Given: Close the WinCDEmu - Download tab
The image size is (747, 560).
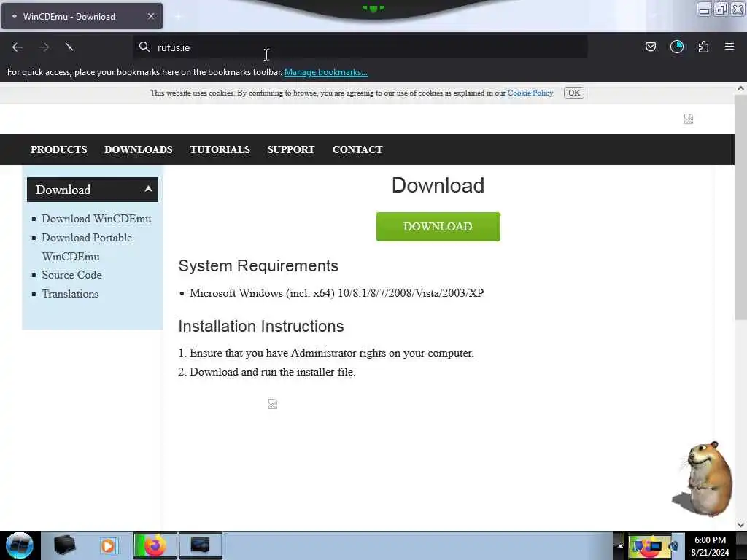Looking at the screenshot, I should [151, 16].
